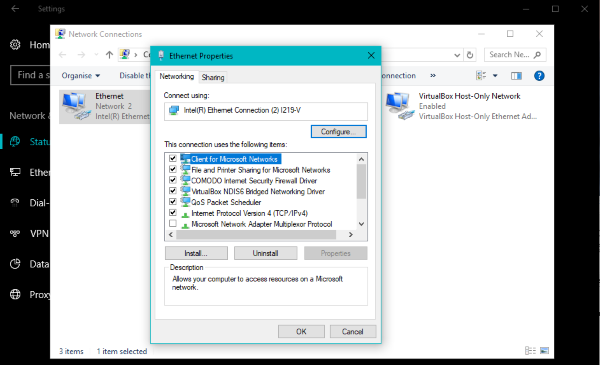Click the Cancel button
The height and width of the screenshot is (365, 600).
coord(353,331)
